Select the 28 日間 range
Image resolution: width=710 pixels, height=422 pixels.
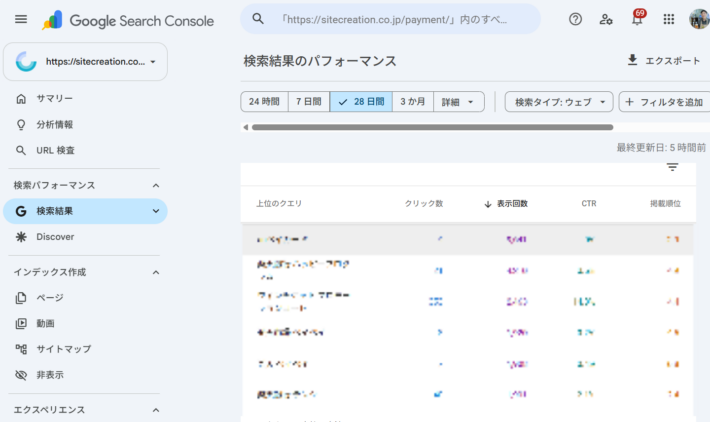[361, 102]
